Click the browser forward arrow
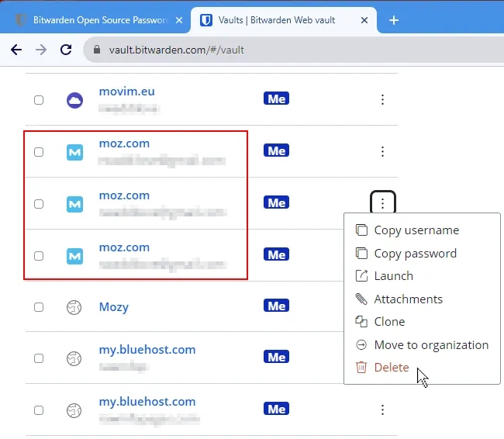Viewport: 504px width, 439px height. click(x=41, y=50)
